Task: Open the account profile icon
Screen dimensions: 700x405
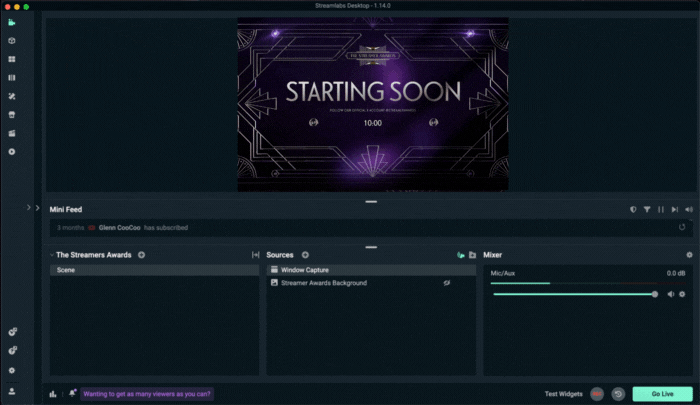Action: pyautogui.click(x=12, y=391)
